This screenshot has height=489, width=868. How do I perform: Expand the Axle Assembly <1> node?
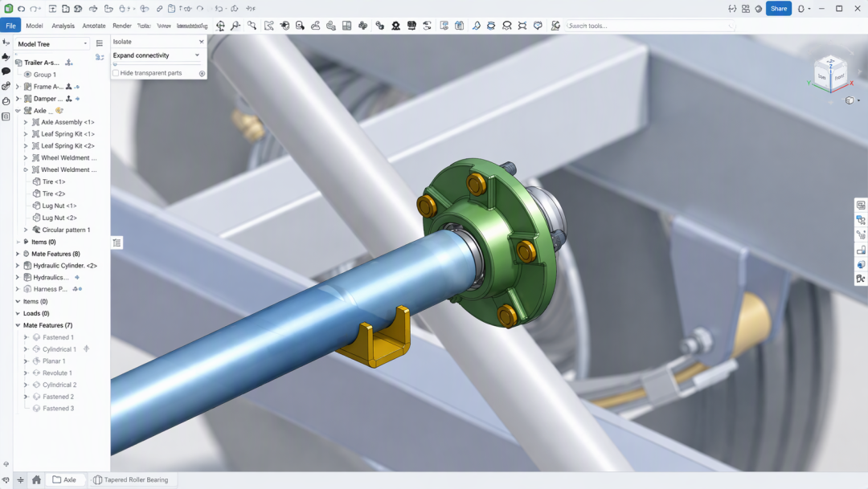[x=26, y=122]
